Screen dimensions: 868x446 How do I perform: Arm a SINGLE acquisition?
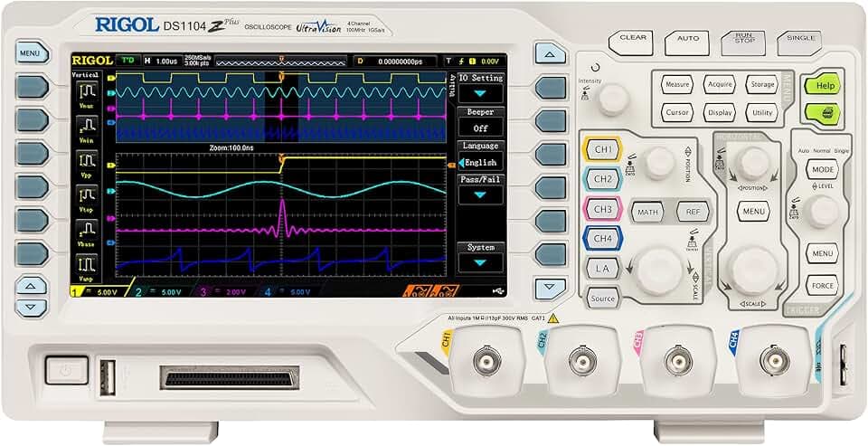(800, 42)
